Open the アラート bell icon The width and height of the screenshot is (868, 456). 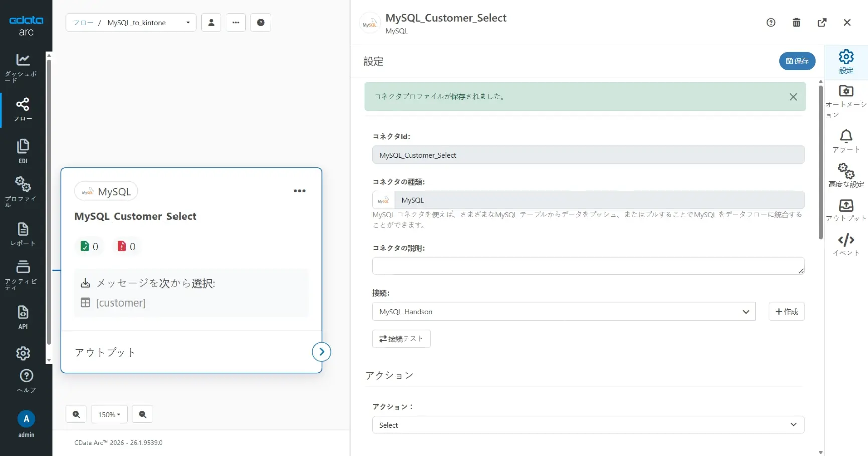846,136
